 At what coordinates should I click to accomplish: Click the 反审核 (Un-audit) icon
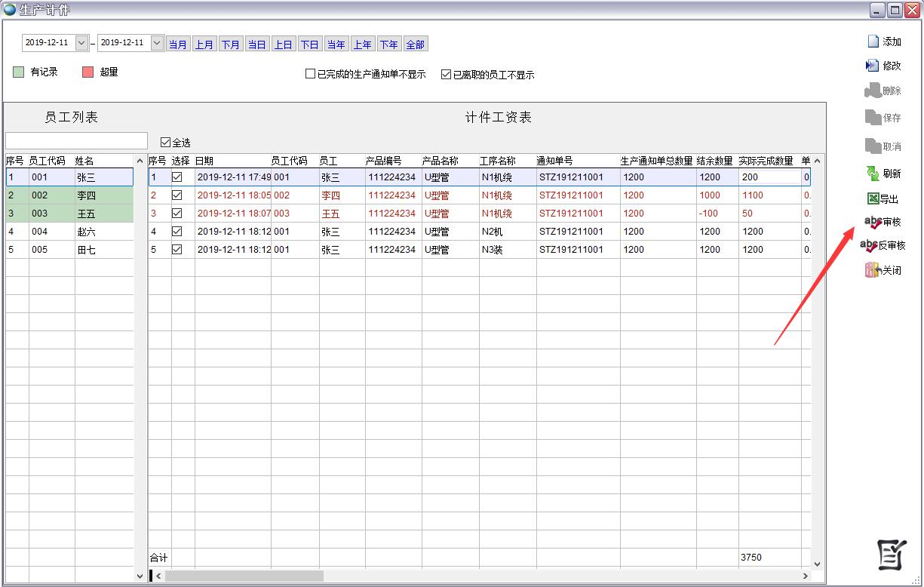869,245
